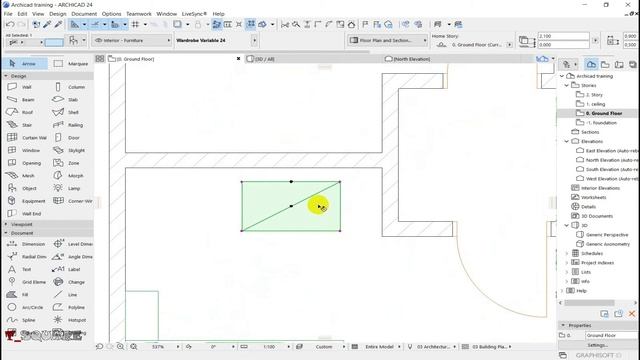
Task: Switch to the North Elevation tab
Action: [411, 59]
